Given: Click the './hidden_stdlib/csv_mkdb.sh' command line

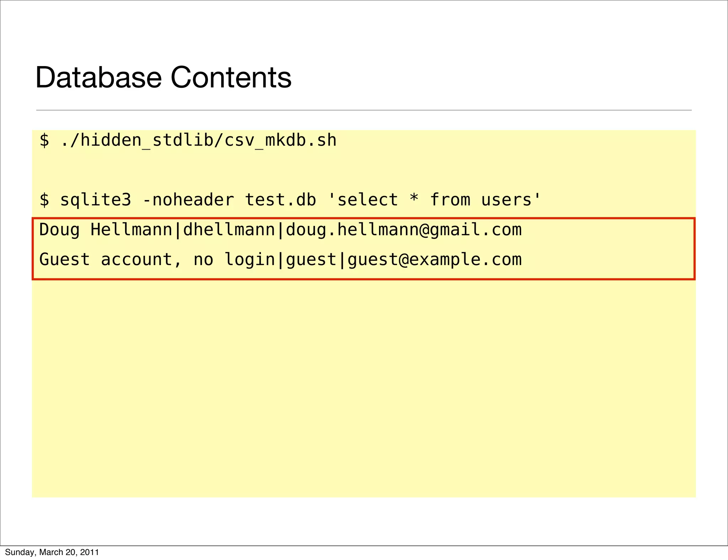Looking at the screenshot, I should (x=188, y=140).
